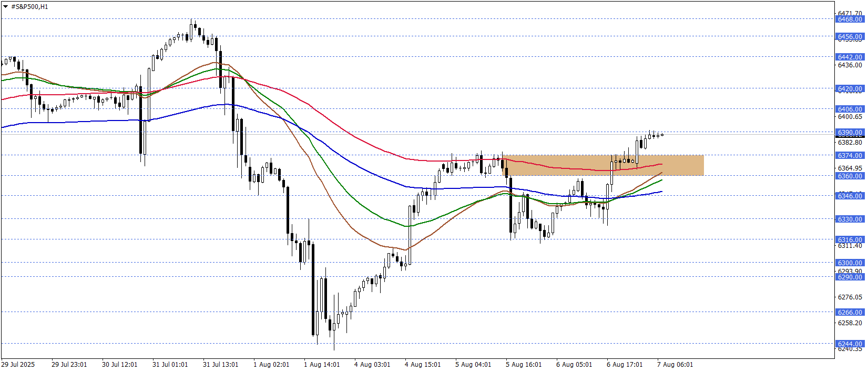Click the 6330.00 blue price label
Viewport: 868px width, 371px height.
[x=850, y=219]
